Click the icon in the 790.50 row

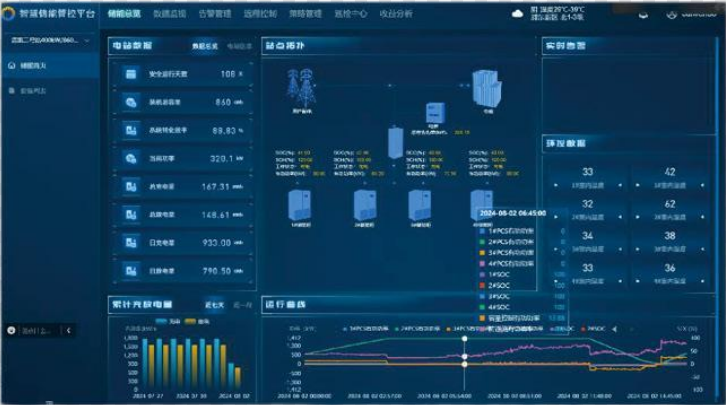click(131, 271)
